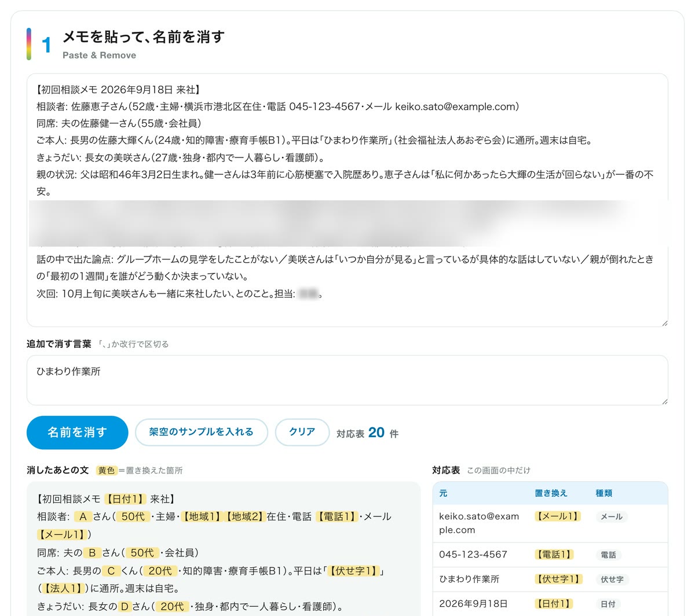Click highlighted 20代 after Cくん

click(160, 571)
